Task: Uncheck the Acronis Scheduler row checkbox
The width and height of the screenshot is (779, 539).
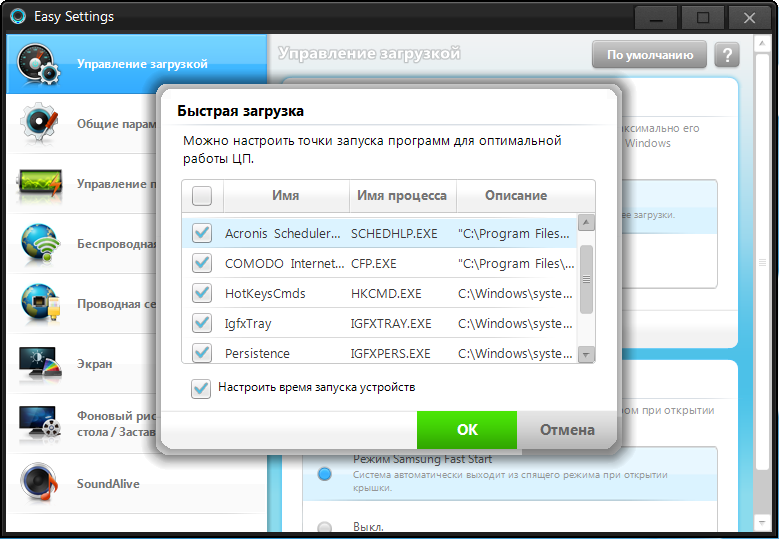Action: point(202,233)
